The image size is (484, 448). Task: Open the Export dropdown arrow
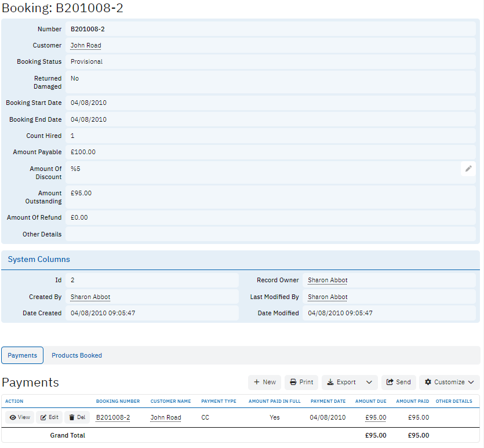coord(369,383)
